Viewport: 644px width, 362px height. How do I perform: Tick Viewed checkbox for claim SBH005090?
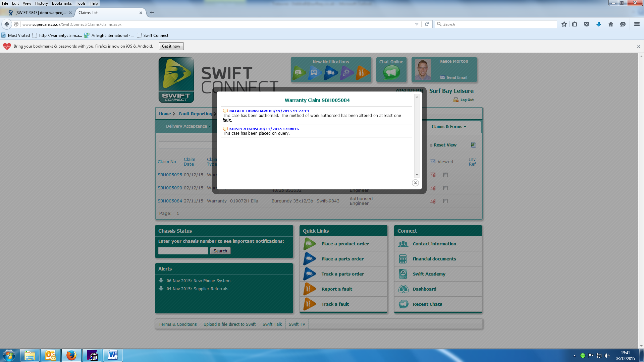click(x=445, y=188)
